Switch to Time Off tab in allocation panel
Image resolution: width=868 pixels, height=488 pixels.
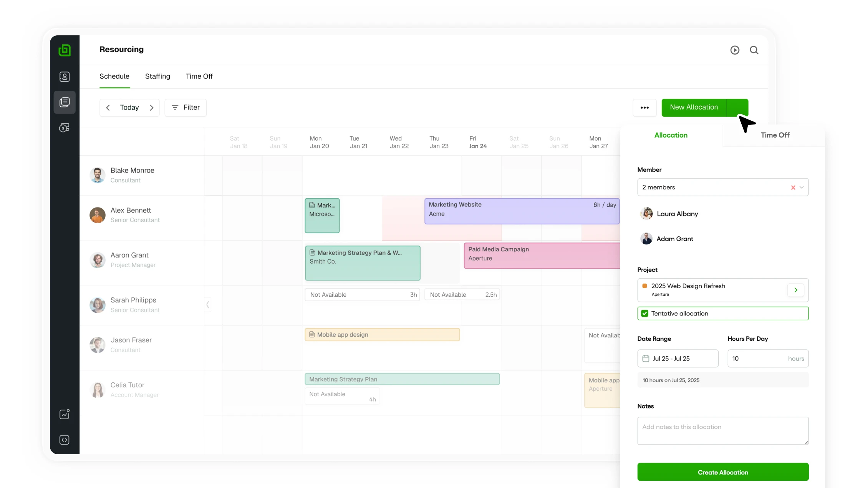[775, 135]
